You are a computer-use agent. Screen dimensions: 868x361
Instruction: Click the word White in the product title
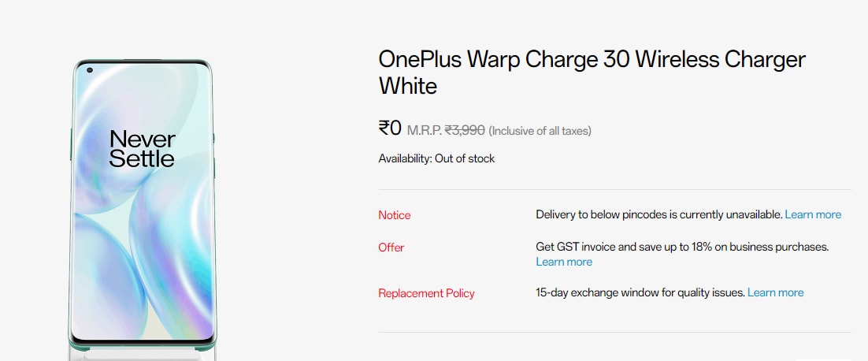tap(407, 85)
